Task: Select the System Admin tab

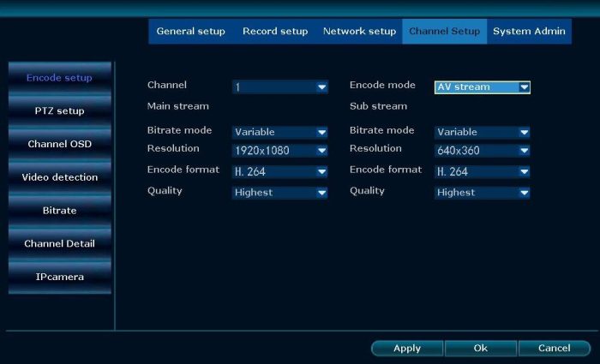Action: tap(529, 32)
